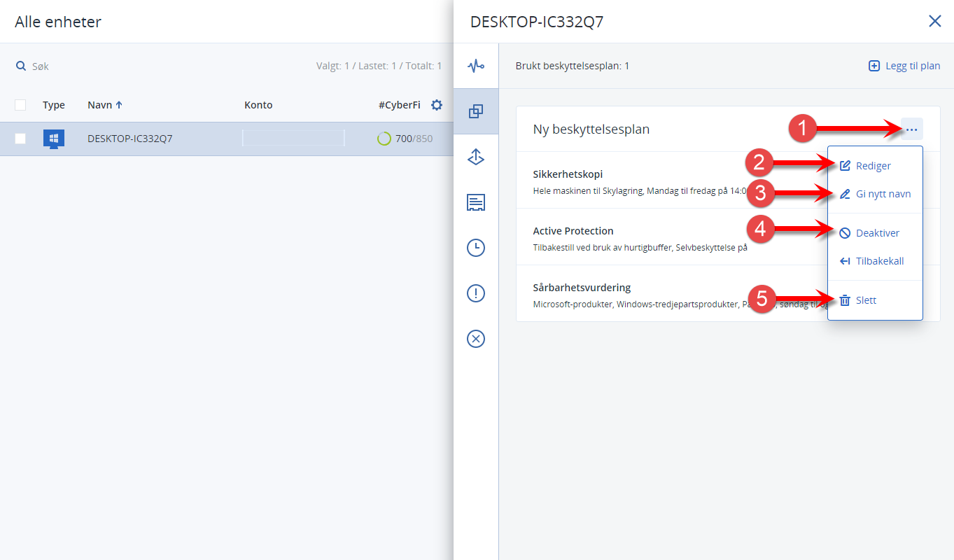Viewport: 954px width, 560px height.
Task: Click the prohibit icon beside Deaktiver
Action: (x=845, y=233)
